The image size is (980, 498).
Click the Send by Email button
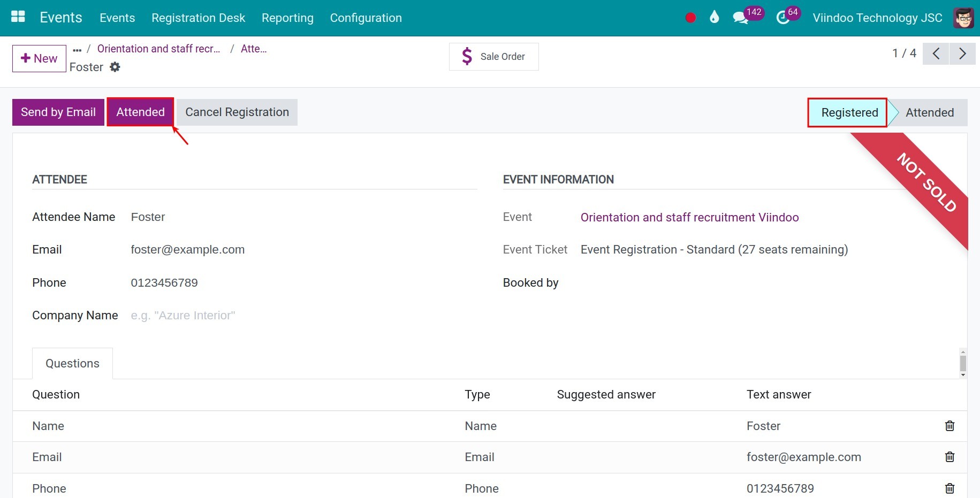tap(58, 112)
